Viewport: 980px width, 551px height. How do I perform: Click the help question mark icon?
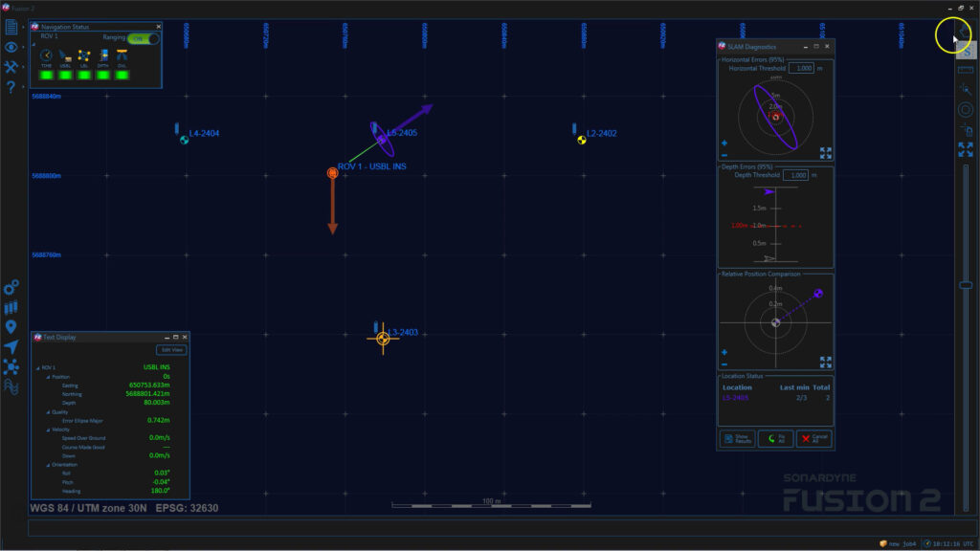pyautogui.click(x=11, y=87)
